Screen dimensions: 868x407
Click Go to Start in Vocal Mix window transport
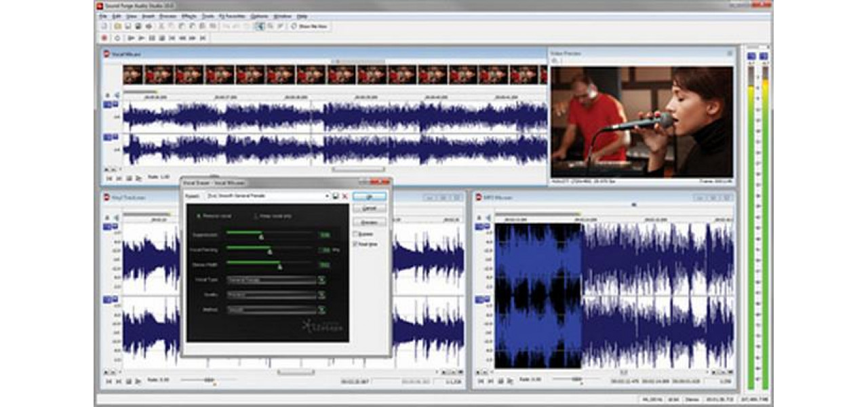pos(109,178)
